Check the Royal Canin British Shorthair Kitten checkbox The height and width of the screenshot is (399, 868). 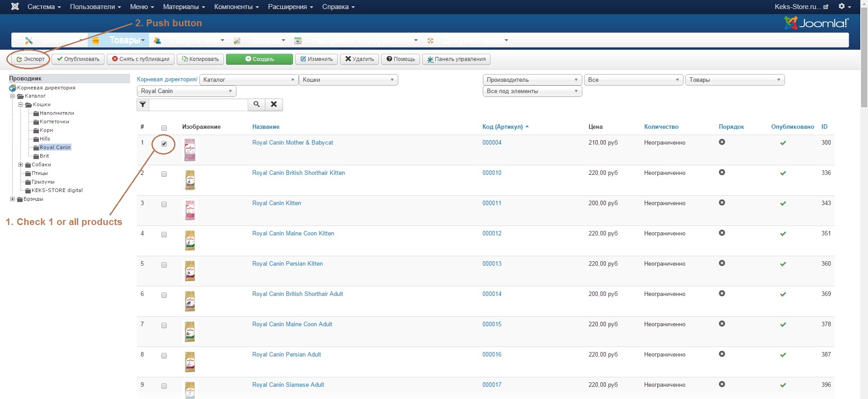[x=164, y=174]
